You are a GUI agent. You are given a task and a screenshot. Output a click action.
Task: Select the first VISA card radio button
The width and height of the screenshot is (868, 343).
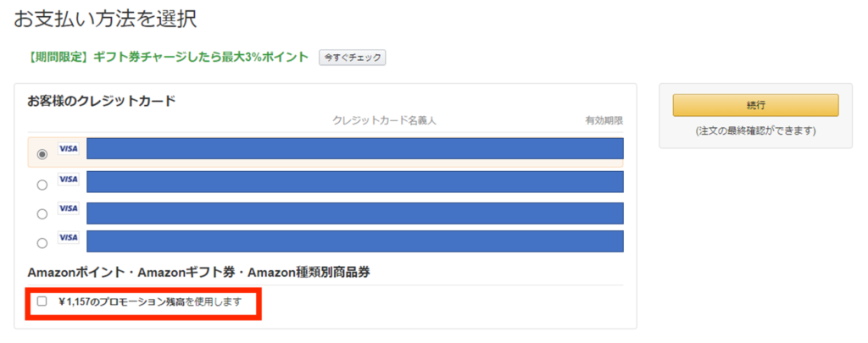tap(42, 155)
